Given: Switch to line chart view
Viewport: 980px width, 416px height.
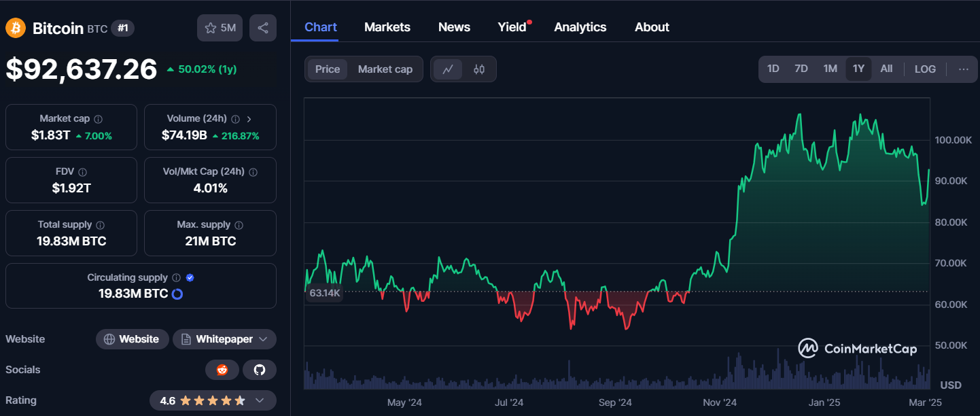Looking at the screenshot, I should click(x=448, y=69).
